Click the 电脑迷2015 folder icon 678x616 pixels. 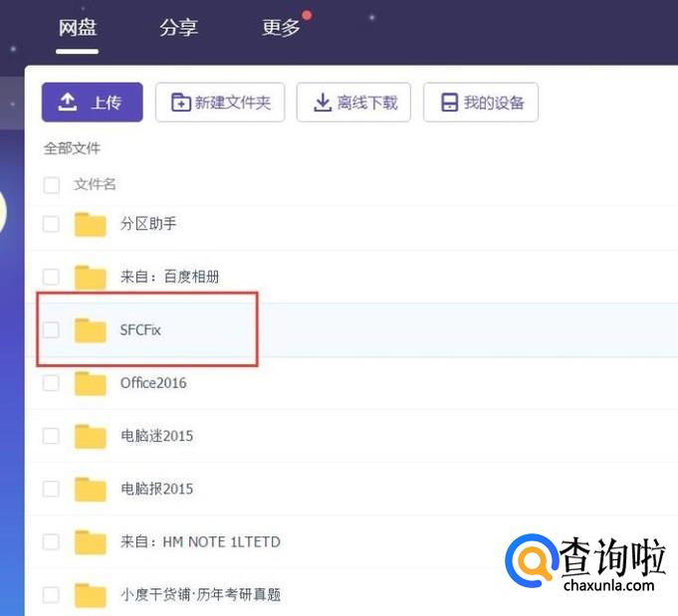point(91,436)
